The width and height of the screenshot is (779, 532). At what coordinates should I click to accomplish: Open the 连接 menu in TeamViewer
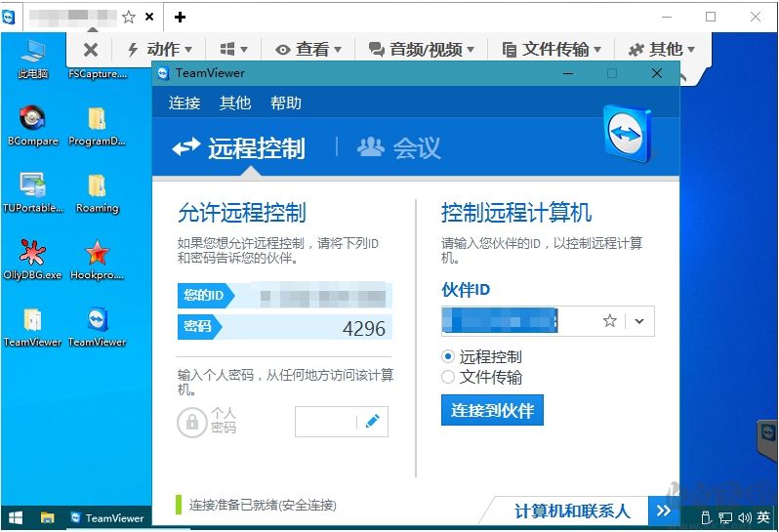pos(184,102)
